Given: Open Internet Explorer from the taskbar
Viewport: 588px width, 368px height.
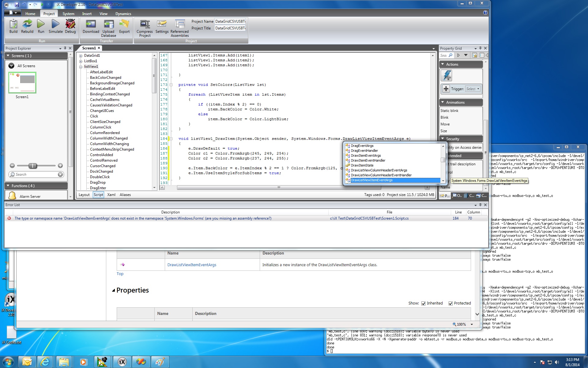Looking at the screenshot, I should pyautogui.click(x=45, y=362).
